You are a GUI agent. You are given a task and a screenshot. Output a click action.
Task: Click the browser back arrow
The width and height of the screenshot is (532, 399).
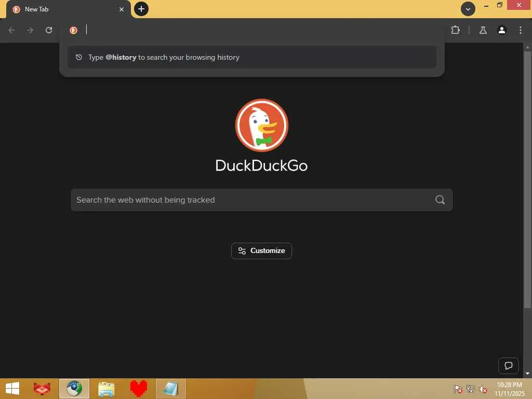click(11, 30)
